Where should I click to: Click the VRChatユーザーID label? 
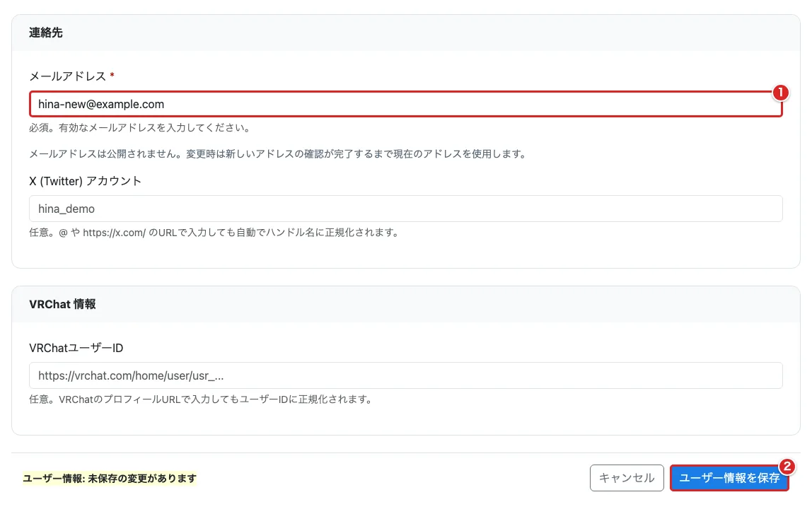point(76,348)
